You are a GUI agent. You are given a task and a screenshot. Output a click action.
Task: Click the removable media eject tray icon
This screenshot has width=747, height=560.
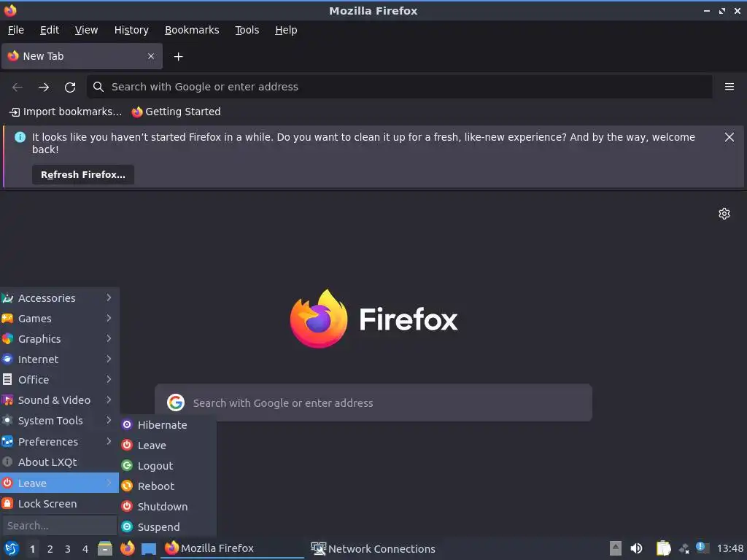tap(616, 548)
